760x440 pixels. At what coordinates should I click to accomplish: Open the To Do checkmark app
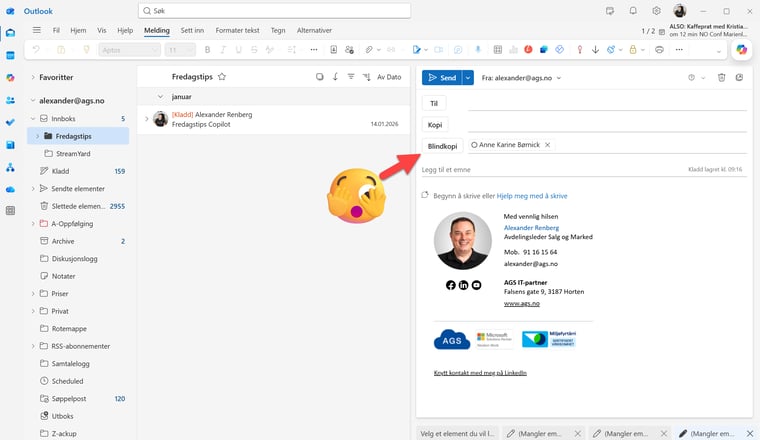[10, 123]
